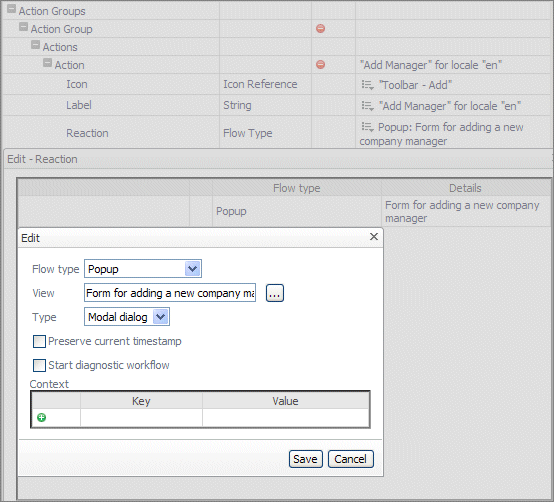Click the Value column header
Viewport: 554px width, 502px height.
click(285, 401)
